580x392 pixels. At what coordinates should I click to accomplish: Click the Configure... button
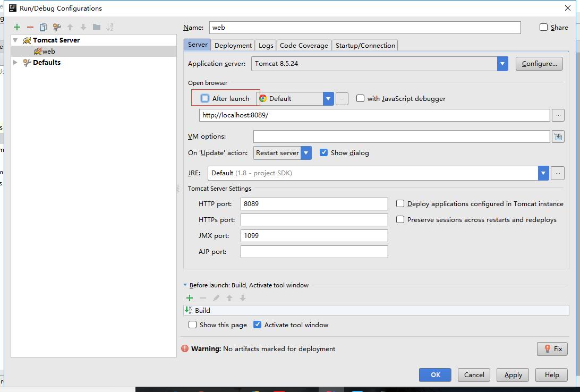pos(539,64)
